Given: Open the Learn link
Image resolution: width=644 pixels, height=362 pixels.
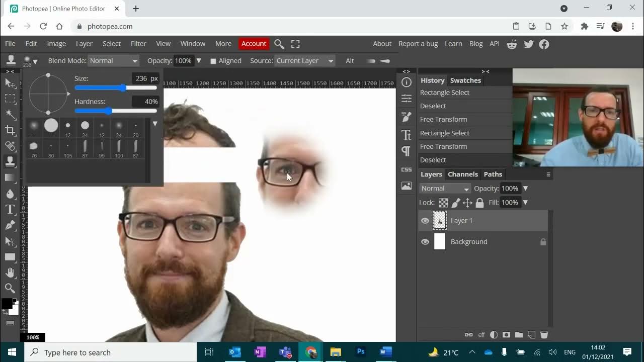Looking at the screenshot, I should coord(453,44).
